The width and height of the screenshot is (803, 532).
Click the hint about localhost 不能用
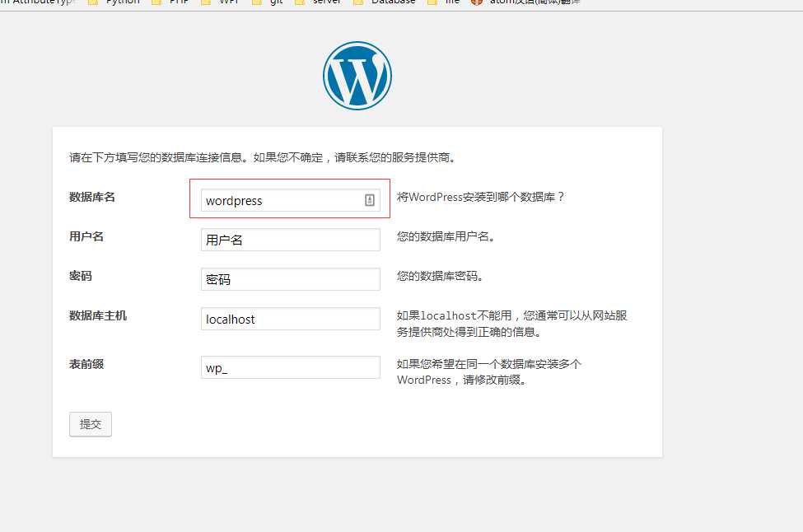[x=512, y=324]
